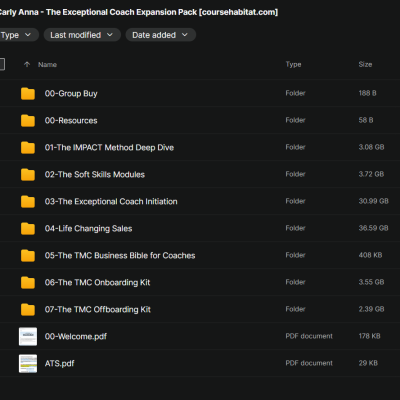Click the 30.99 GB size value

click(x=374, y=201)
